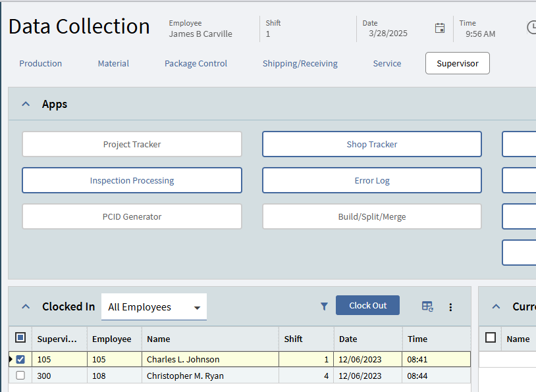Go to the Service tab
Screen dimensions: 536x392
387,63
